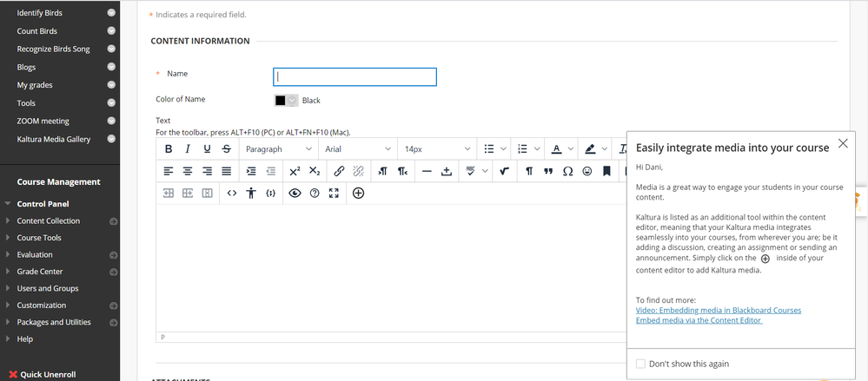Open the source code view
The image size is (868, 381).
pyautogui.click(x=232, y=193)
